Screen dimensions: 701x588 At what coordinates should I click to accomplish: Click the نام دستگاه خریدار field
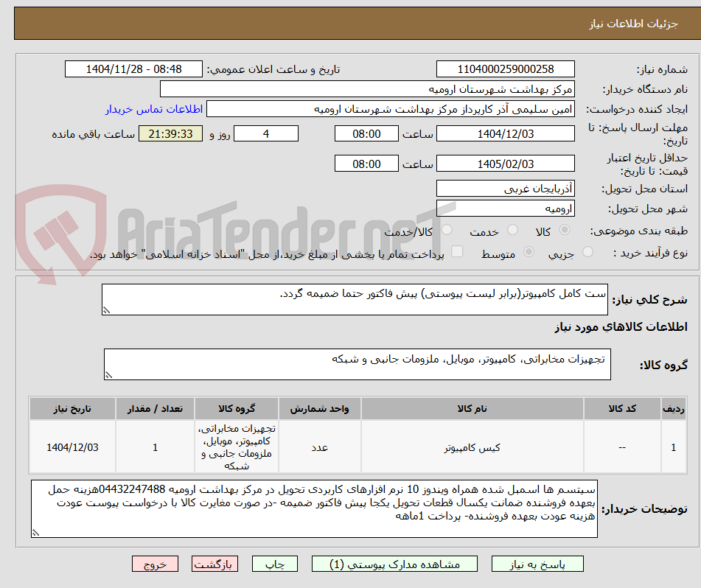tap(367, 89)
